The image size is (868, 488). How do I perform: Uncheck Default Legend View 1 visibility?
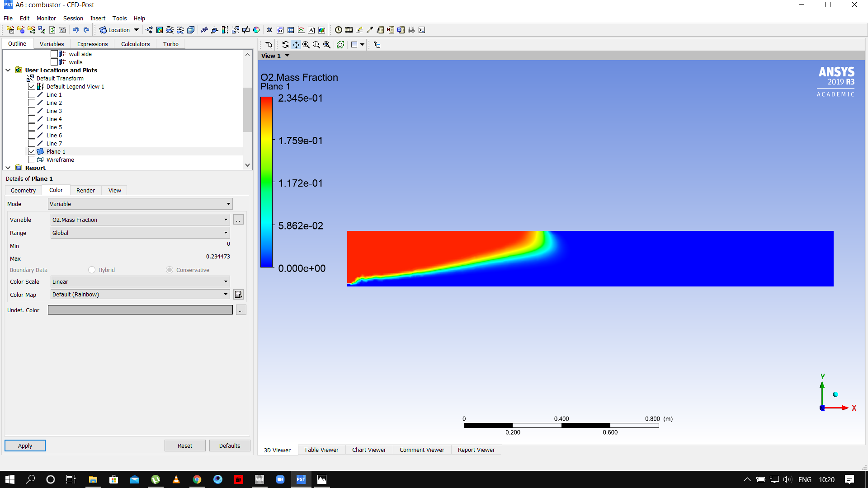32,86
